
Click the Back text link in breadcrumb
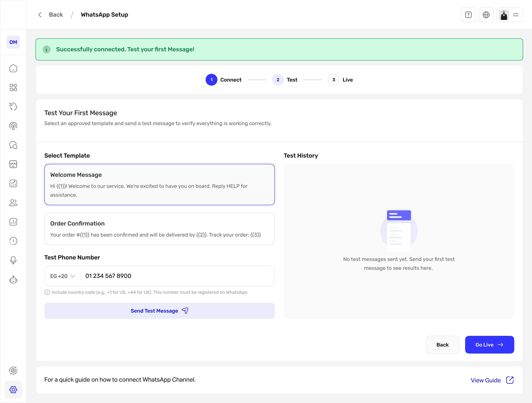coord(56,15)
